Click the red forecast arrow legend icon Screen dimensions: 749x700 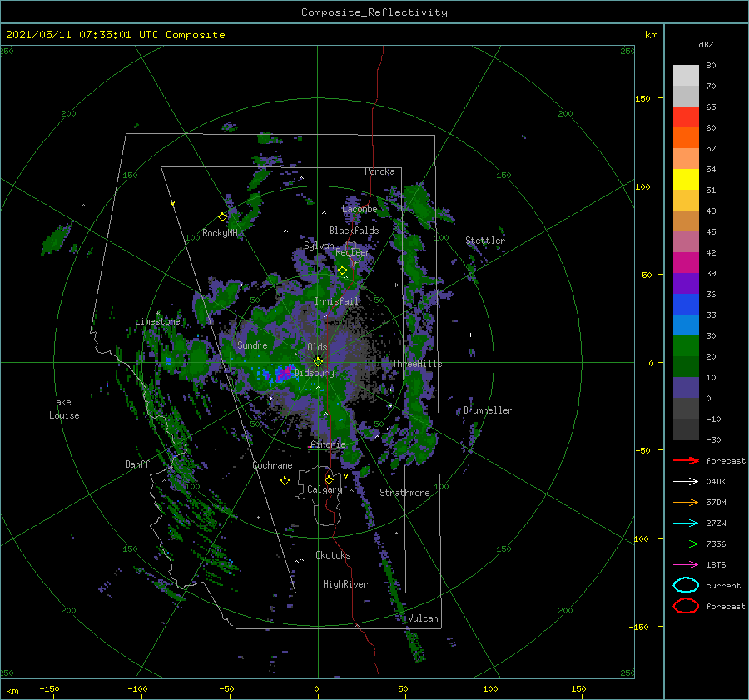click(686, 460)
